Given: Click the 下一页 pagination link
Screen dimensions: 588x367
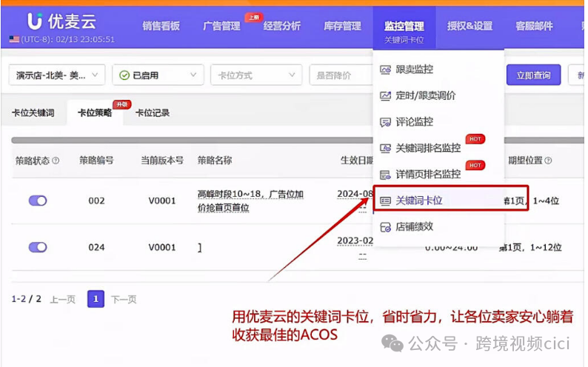Looking at the screenshot, I should click(124, 299).
